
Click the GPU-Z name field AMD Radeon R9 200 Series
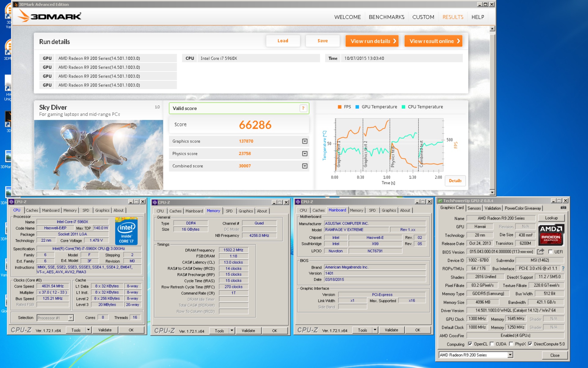point(501,218)
